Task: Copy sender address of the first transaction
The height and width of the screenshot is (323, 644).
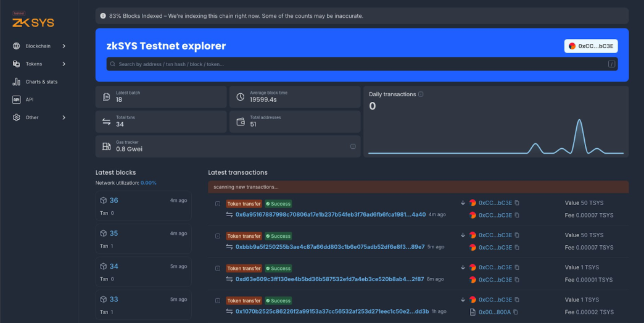Action: [518, 202]
